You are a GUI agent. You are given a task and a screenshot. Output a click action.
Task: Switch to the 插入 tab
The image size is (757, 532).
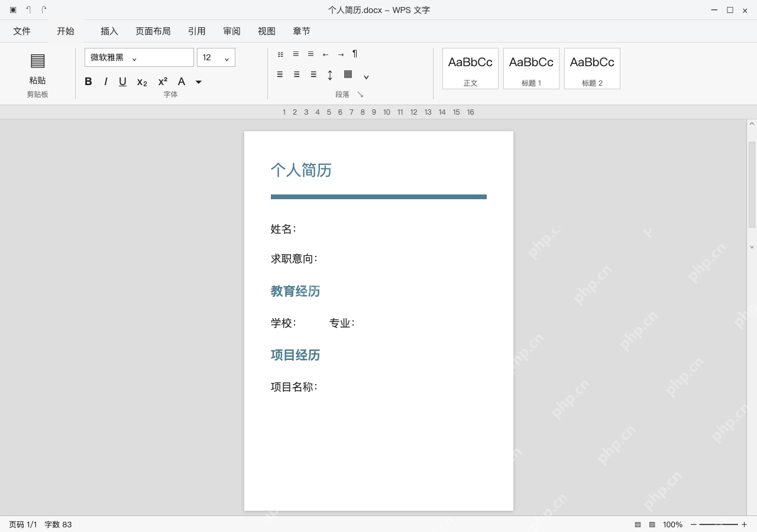109,31
